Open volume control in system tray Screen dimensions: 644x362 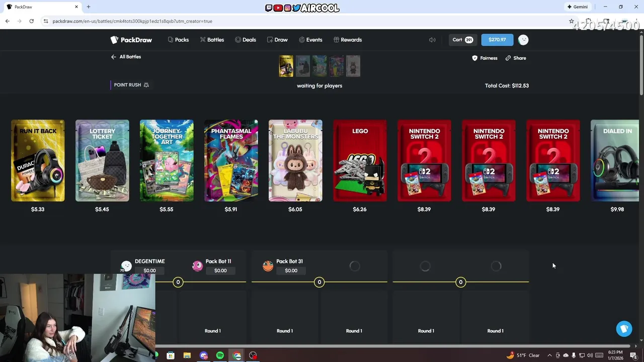tap(590, 355)
